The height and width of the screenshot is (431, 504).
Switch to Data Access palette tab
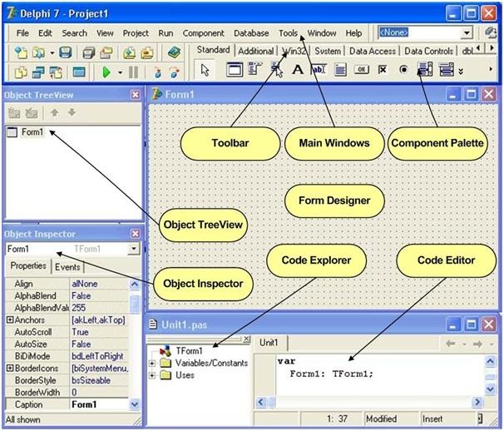coord(373,51)
